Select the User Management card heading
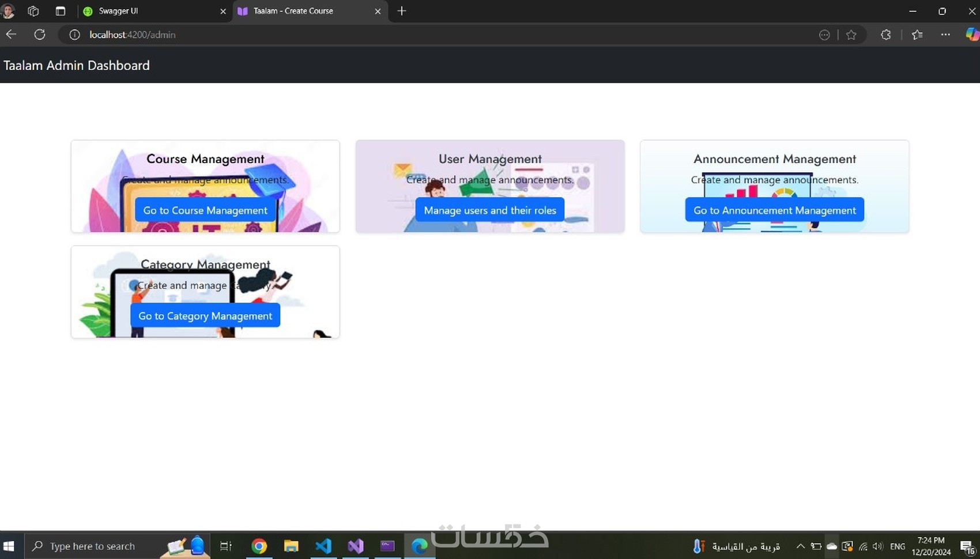Image resolution: width=980 pixels, height=559 pixels. point(490,159)
